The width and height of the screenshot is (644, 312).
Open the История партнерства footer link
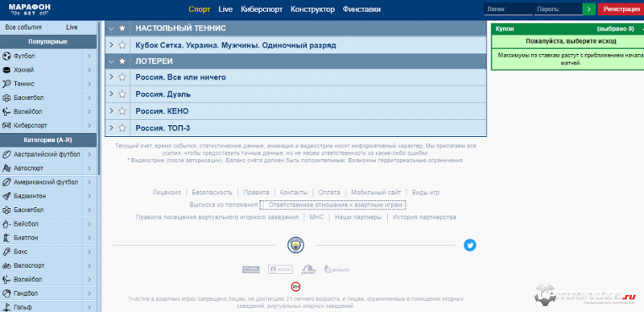coord(424,217)
